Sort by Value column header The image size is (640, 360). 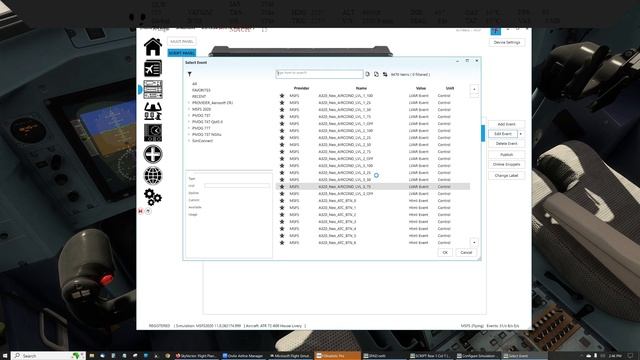pos(421,88)
